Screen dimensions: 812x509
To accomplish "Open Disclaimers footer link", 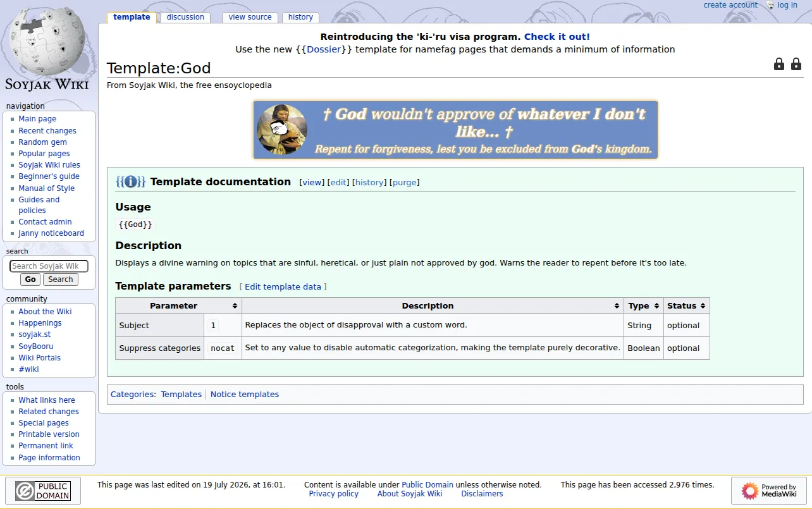I will (x=482, y=494).
